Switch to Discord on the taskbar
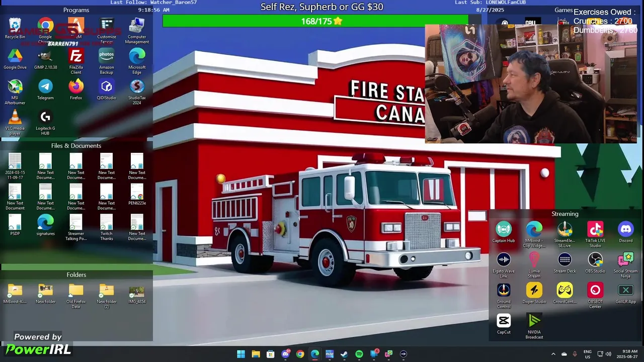The width and height of the screenshot is (644, 362). point(285,354)
